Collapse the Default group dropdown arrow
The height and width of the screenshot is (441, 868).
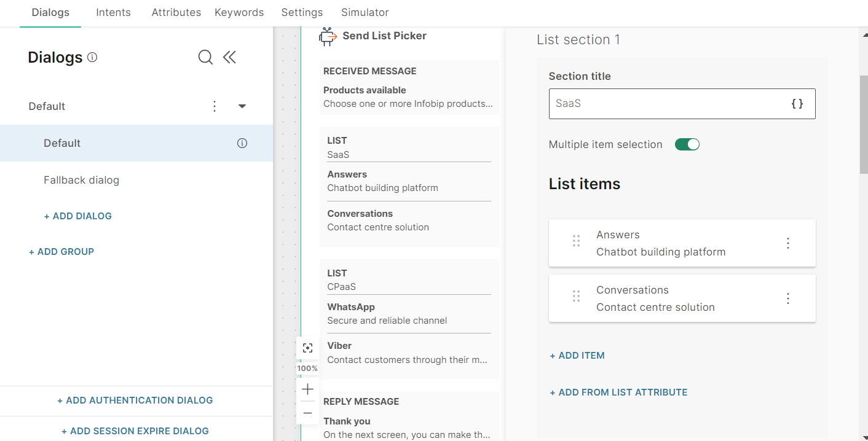[242, 106]
